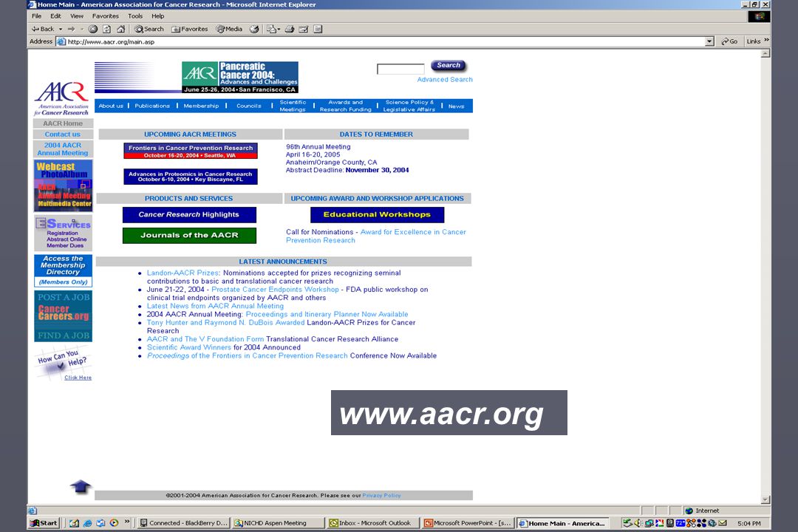This screenshot has width=798, height=532.
Task: Click the Contact us sidebar button
Action: (63, 134)
